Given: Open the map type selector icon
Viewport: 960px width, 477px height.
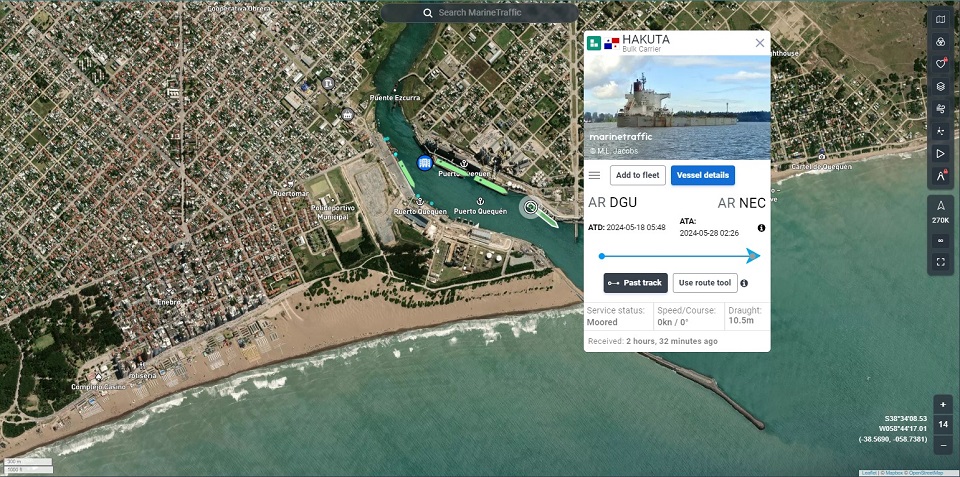Looking at the screenshot, I should click(x=940, y=19).
